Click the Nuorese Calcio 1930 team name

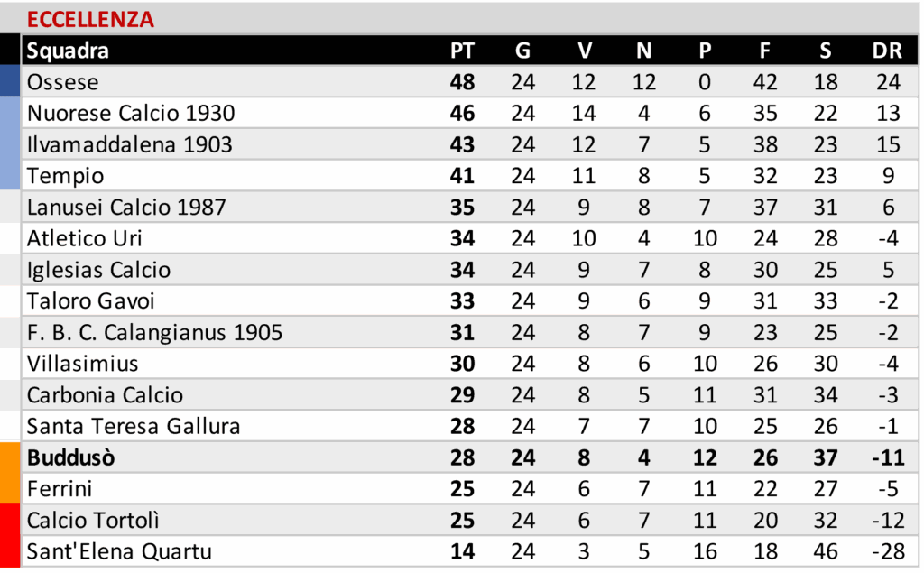tap(131, 114)
